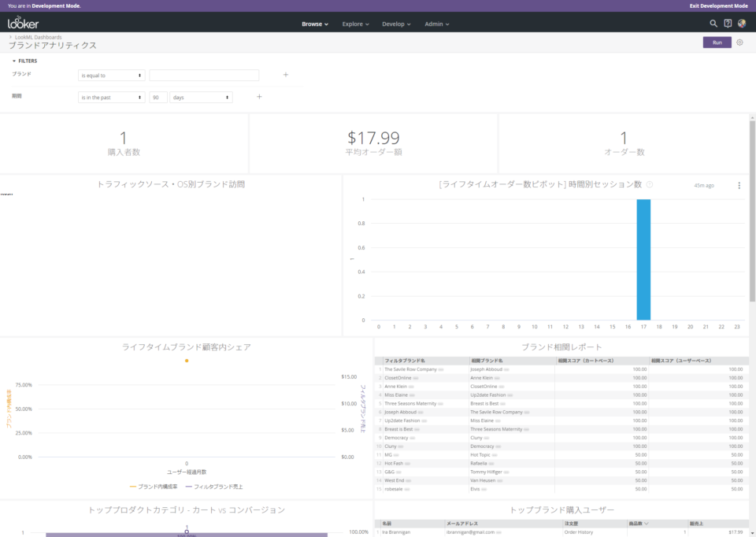Open the Browse menu
This screenshot has height=537, width=756.
(x=315, y=24)
